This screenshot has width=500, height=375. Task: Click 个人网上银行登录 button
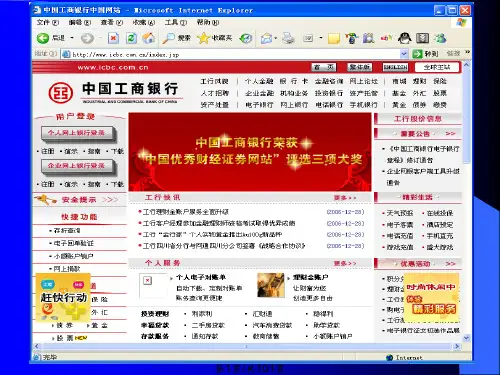(78, 134)
